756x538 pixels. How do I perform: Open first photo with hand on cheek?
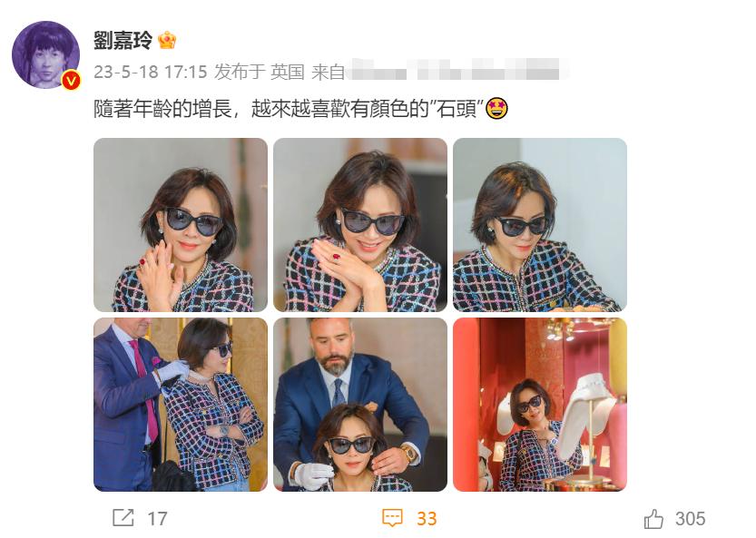click(181, 225)
